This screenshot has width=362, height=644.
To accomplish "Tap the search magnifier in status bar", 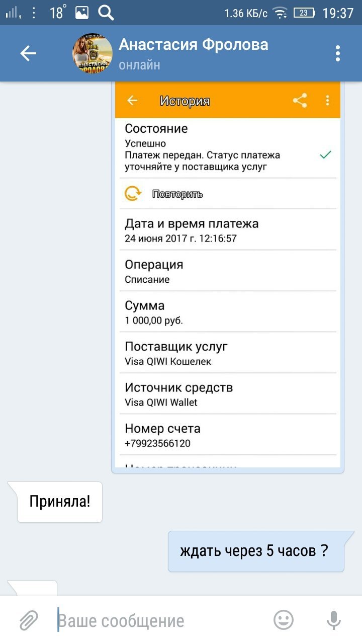I will coord(106,12).
